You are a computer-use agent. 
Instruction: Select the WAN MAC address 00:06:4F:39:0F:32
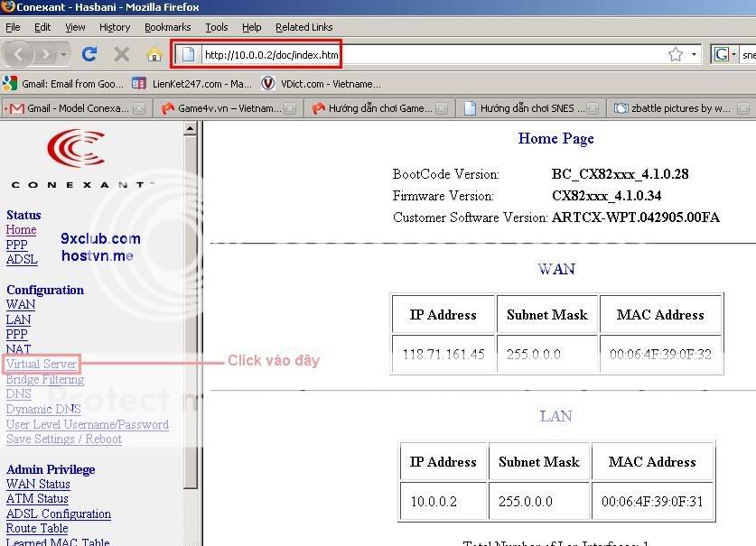[660, 354]
